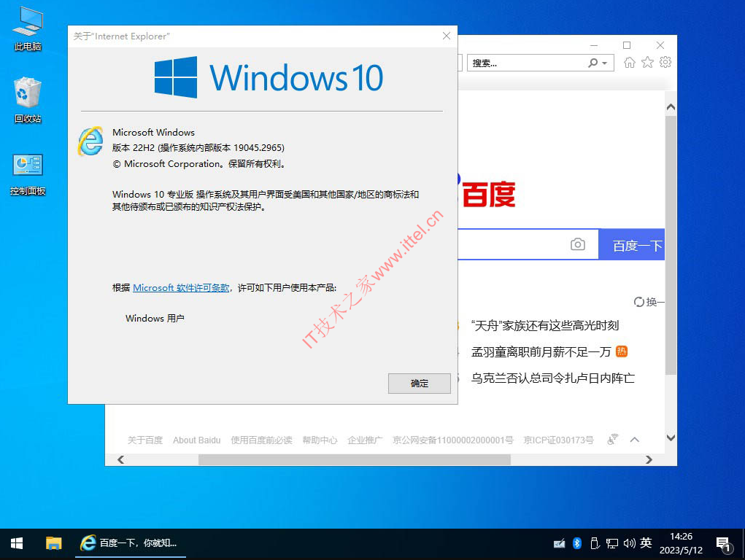Click 帮助中心 footer link
745x560 pixels.
(320, 440)
